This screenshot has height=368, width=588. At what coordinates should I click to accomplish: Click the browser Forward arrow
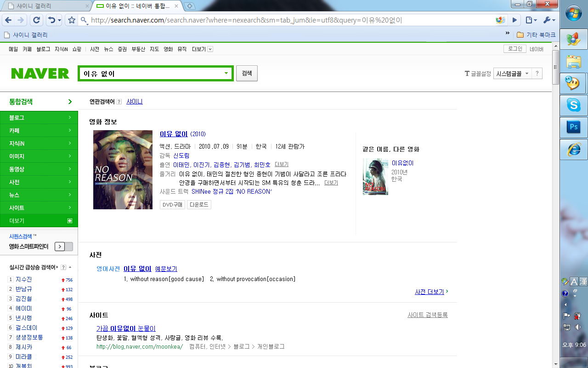(21, 20)
